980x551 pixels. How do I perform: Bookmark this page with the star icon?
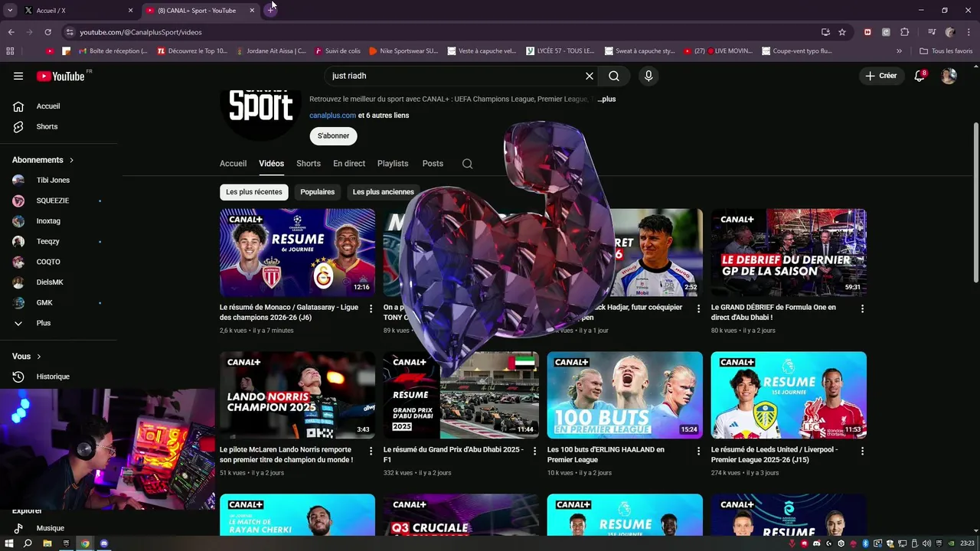click(x=842, y=32)
